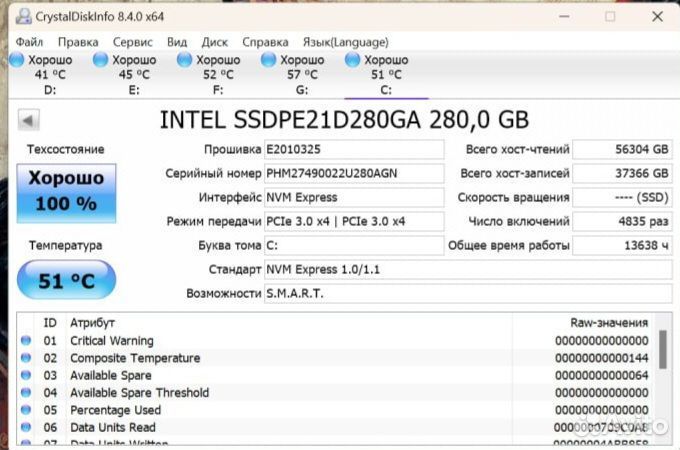Click the SMART list vertical scrollbar thumb
Screen dimensions: 680x450
[663, 349]
